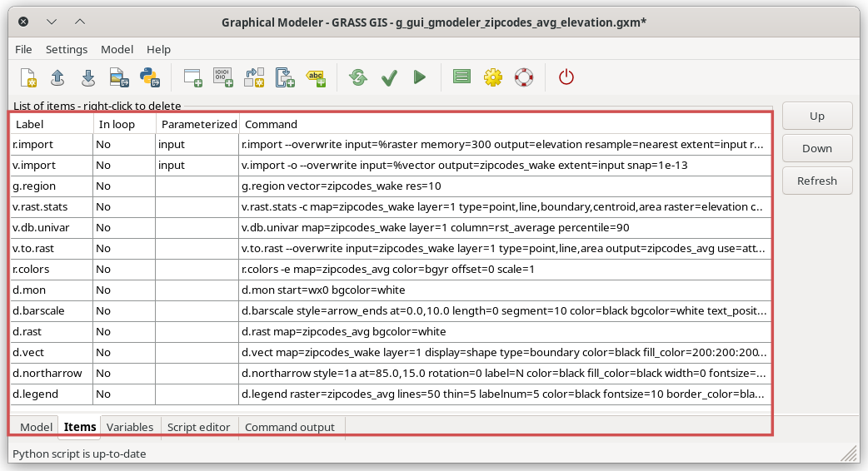Image resolution: width=868 pixels, height=471 pixels.
Task: Click the lifebuoy help icon
Action: [x=523, y=77]
